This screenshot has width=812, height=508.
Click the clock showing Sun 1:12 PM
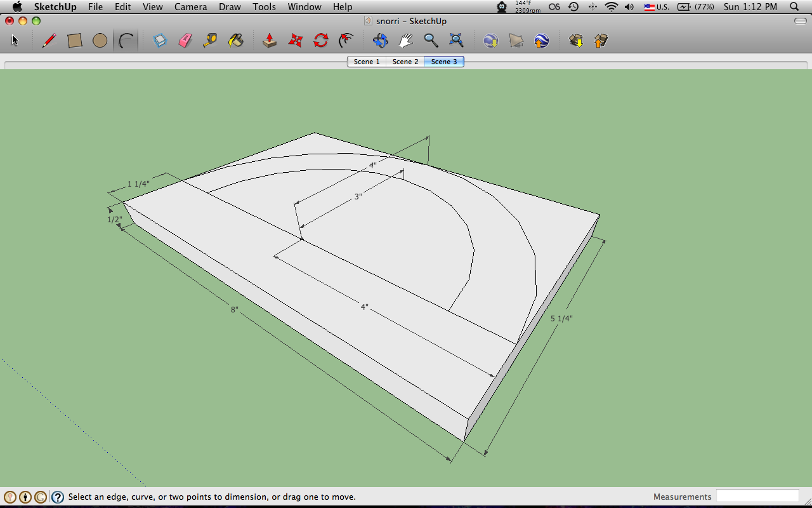750,7
